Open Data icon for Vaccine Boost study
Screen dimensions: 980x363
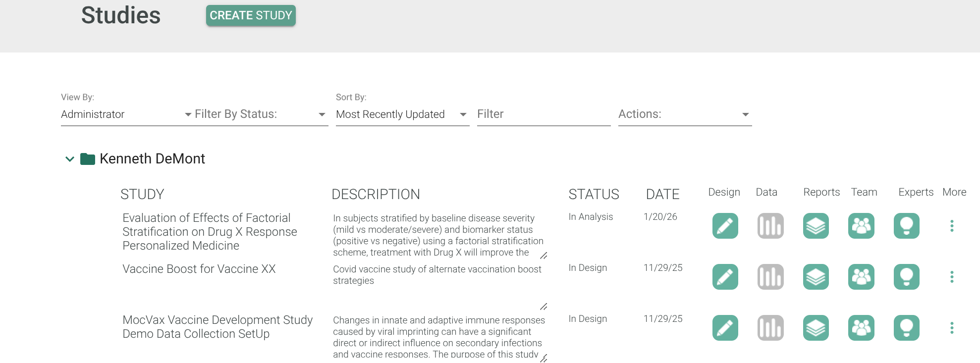point(770,277)
